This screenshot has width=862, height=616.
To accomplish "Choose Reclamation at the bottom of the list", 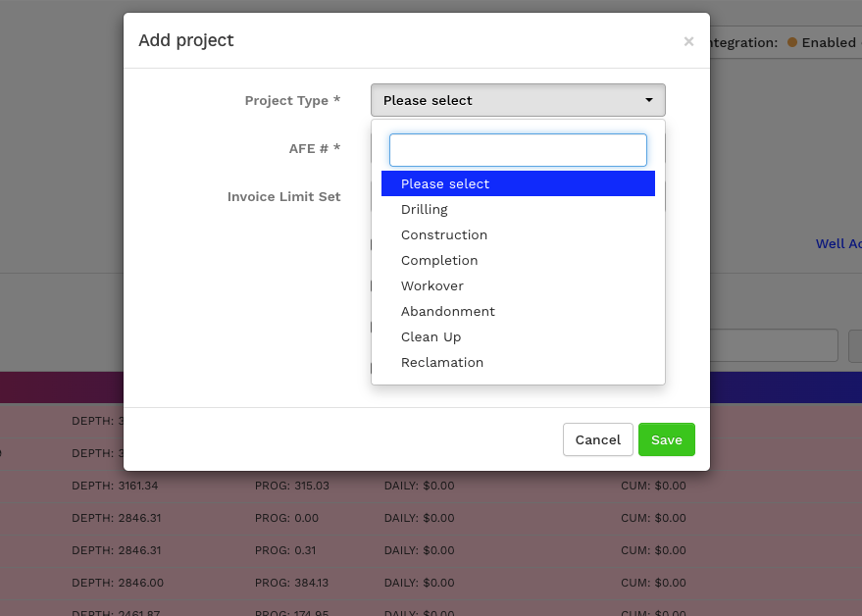I will (442, 362).
